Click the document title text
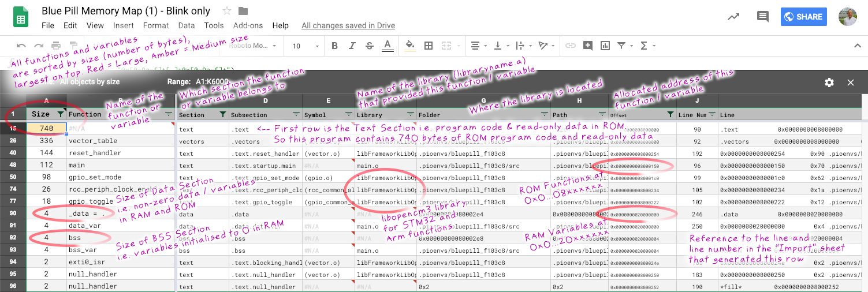This screenshot has width=868, height=292. click(126, 11)
